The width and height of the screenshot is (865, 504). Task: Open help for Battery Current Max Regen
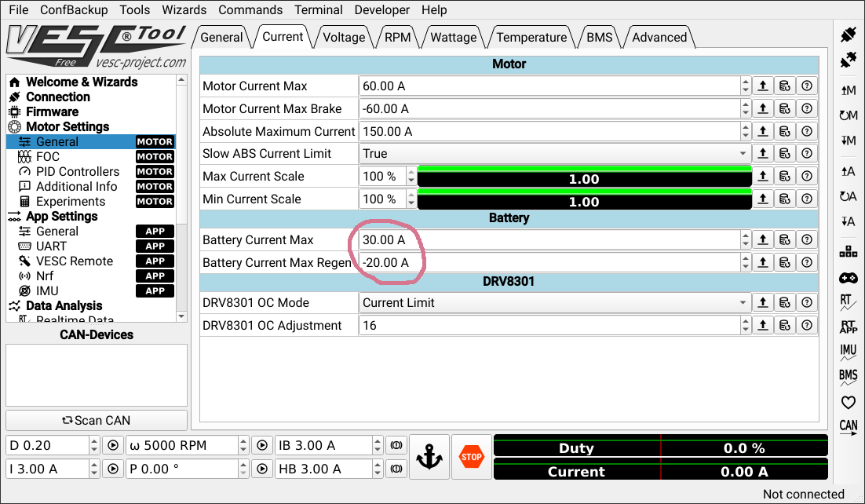(807, 262)
